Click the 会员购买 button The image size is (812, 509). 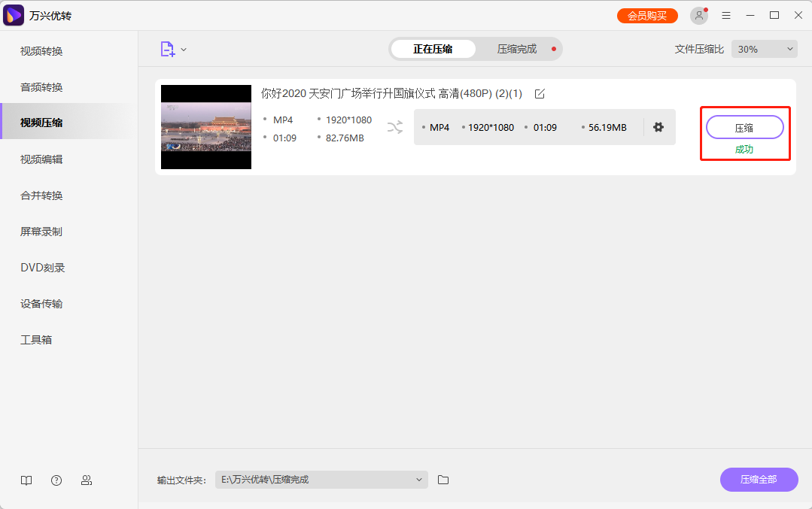point(647,14)
